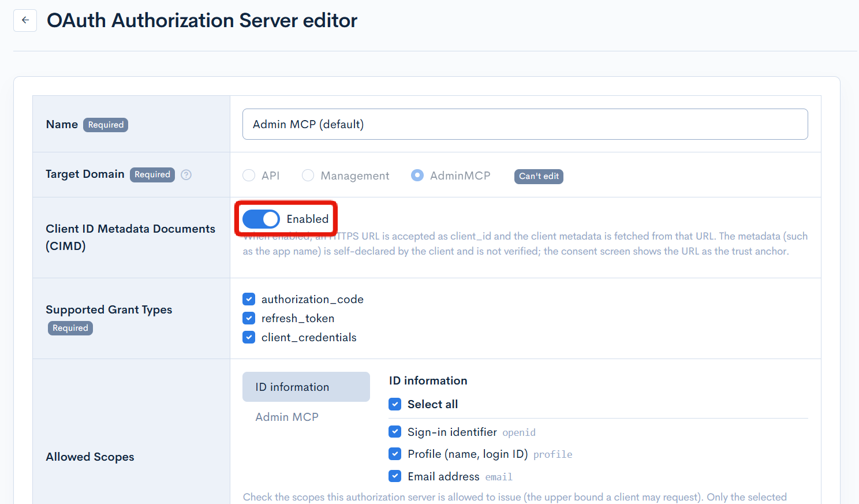
Task: Select the Management target domain radio
Action: (308, 176)
